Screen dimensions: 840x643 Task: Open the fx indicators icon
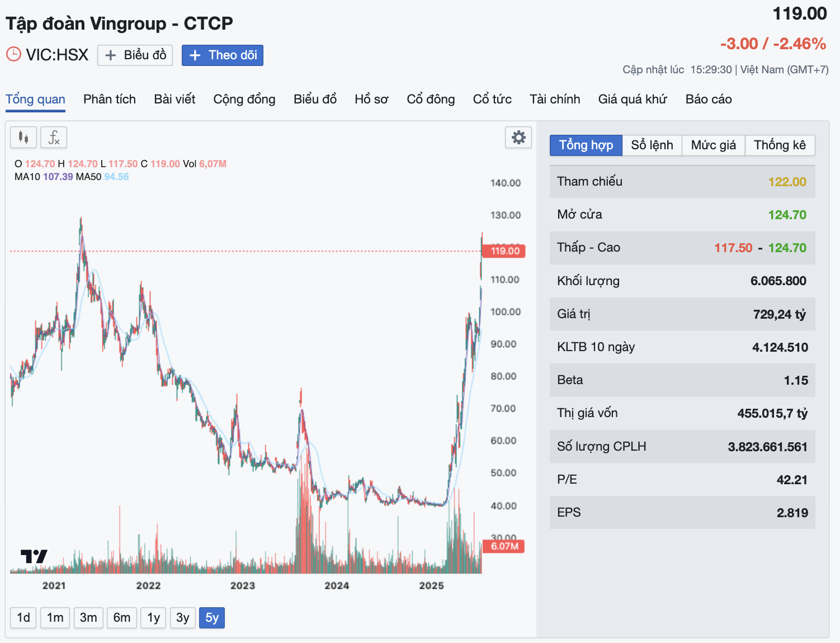point(54,137)
